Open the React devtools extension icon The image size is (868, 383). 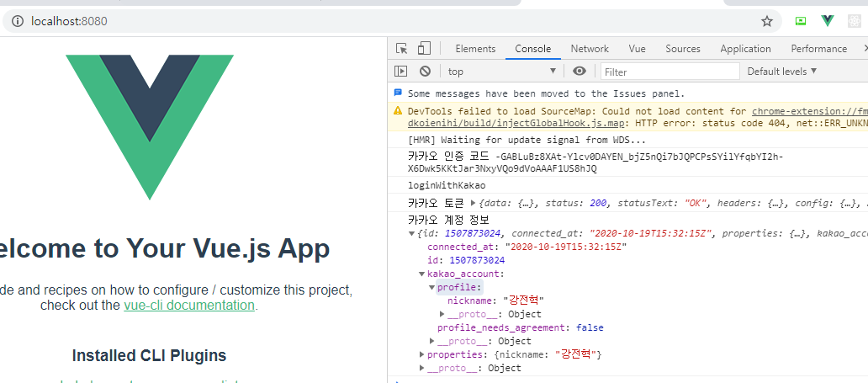[855, 21]
